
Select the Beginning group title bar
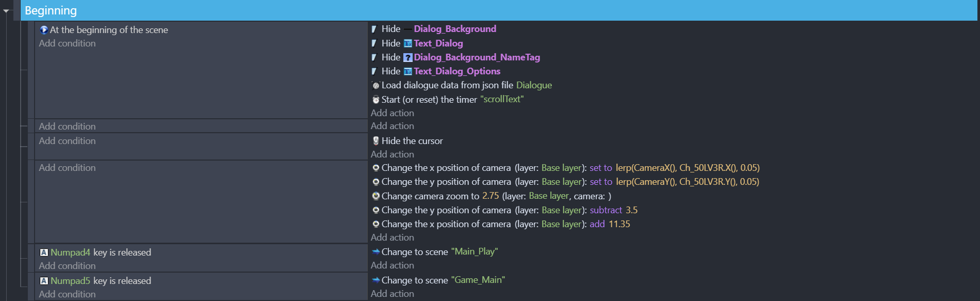tap(499, 10)
